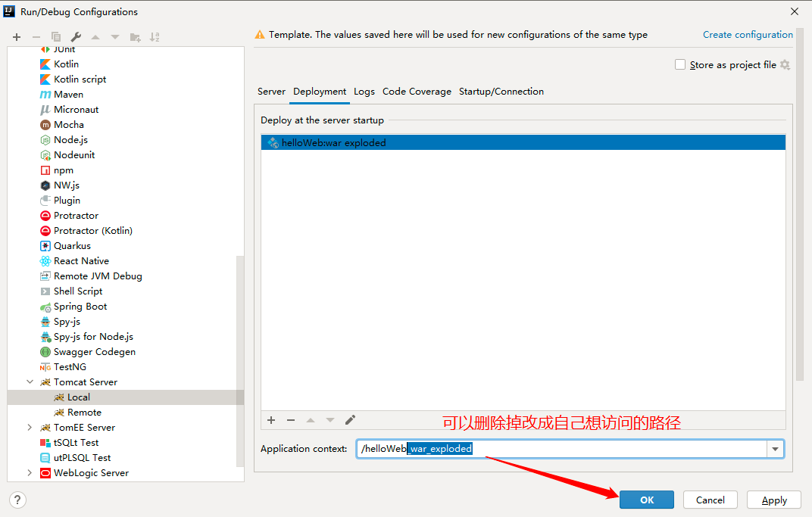This screenshot has height=517, width=812.
Task: Click the Copy Configuration icon
Action: [x=56, y=37]
